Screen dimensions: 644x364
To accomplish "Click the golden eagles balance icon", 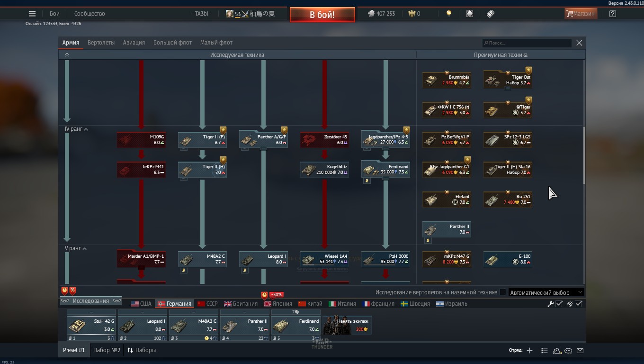I will (x=412, y=14).
